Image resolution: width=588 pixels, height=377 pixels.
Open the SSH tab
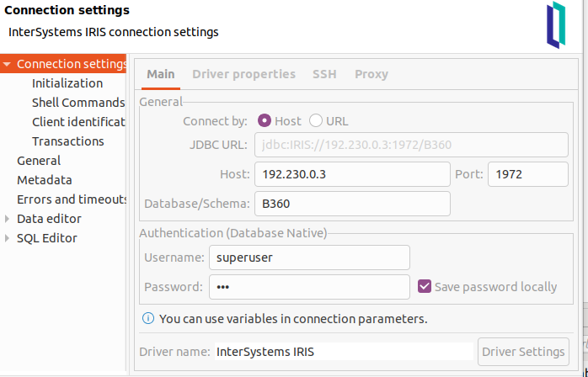[x=324, y=74]
